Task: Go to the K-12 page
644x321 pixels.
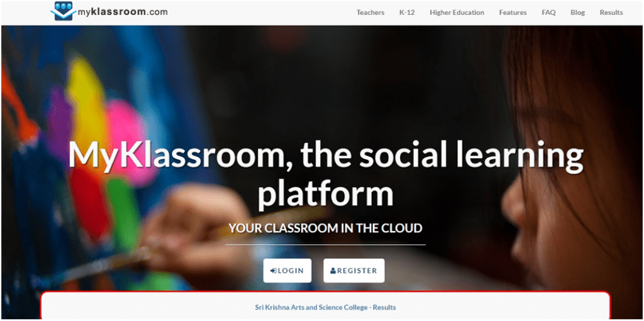Action: pyautogui.click(x=407, y=13)
